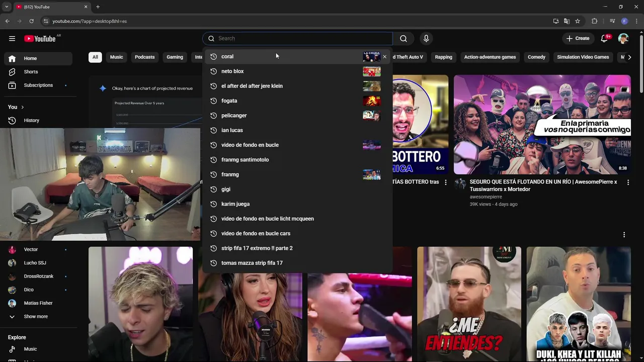Open the browser extensions puzzle icon
This screenshot has width=644, height=362.
(x=595, y=21)
